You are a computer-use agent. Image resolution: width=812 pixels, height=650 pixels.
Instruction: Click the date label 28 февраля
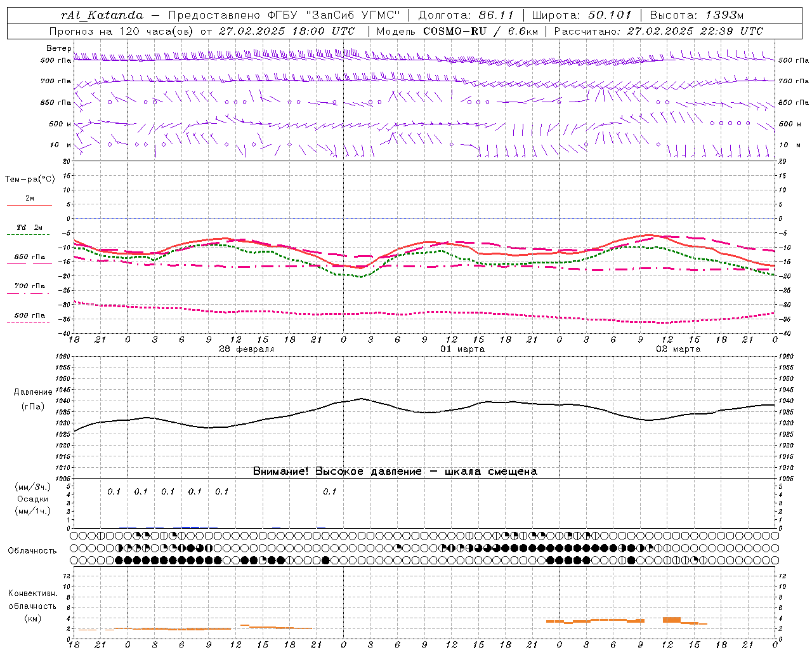[x=247, y=349]
